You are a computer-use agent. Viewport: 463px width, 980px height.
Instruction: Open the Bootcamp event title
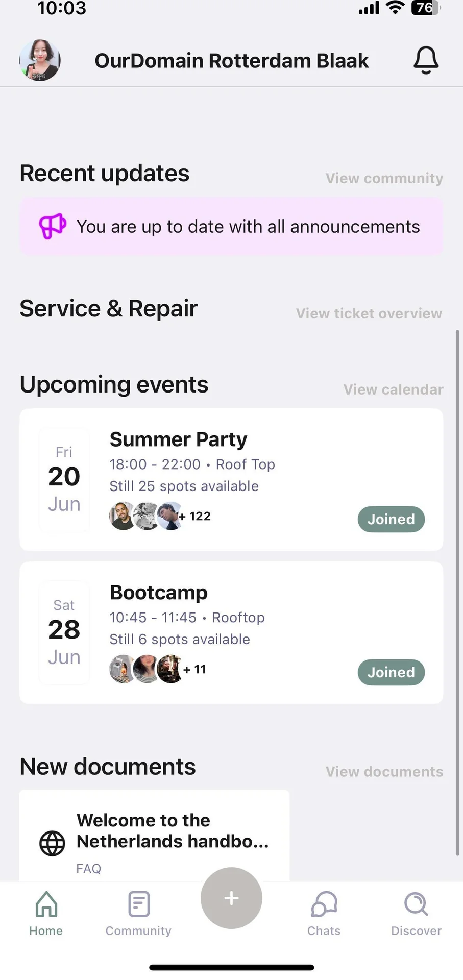159,593
